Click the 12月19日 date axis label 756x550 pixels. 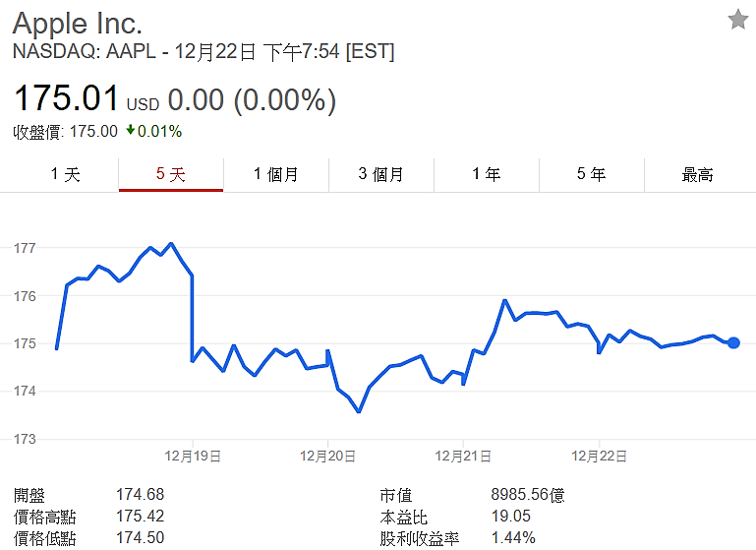[x=193, y=456]
